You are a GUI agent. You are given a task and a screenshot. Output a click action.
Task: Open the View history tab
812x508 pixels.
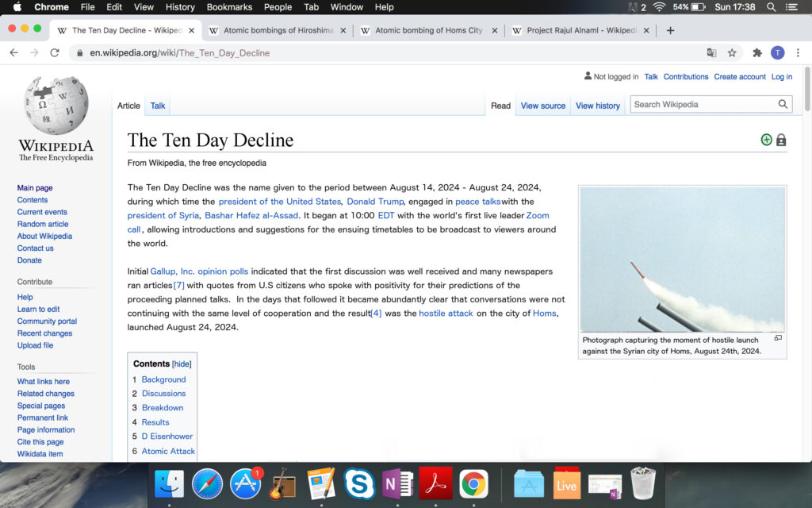[x=598, y=106]
